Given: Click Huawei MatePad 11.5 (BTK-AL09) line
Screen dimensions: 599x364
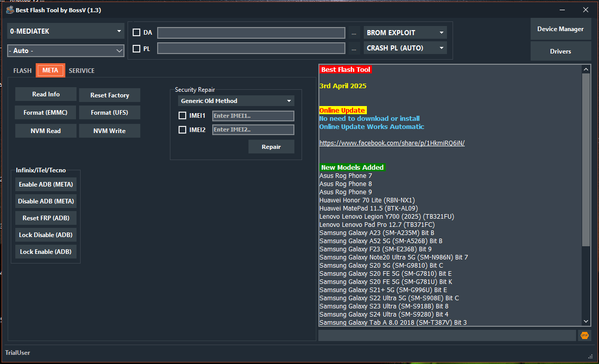Looking at the screenshot, I should point(369,209).
